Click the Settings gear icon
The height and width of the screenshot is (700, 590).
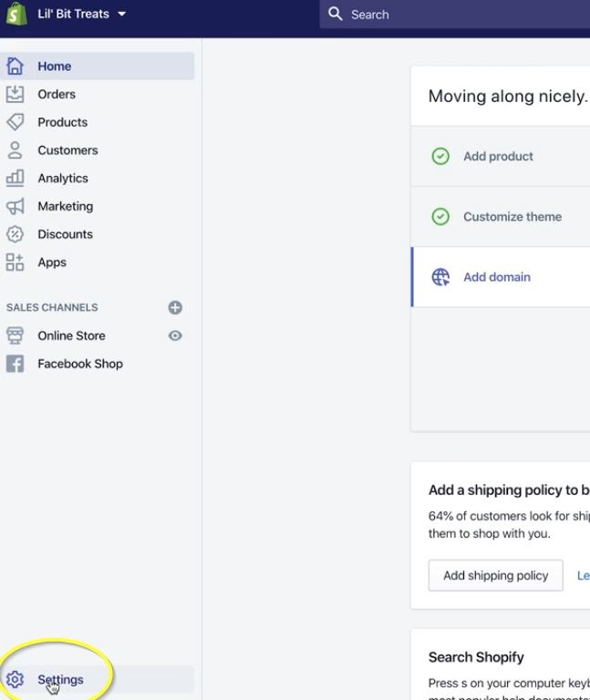pos(15,679)
